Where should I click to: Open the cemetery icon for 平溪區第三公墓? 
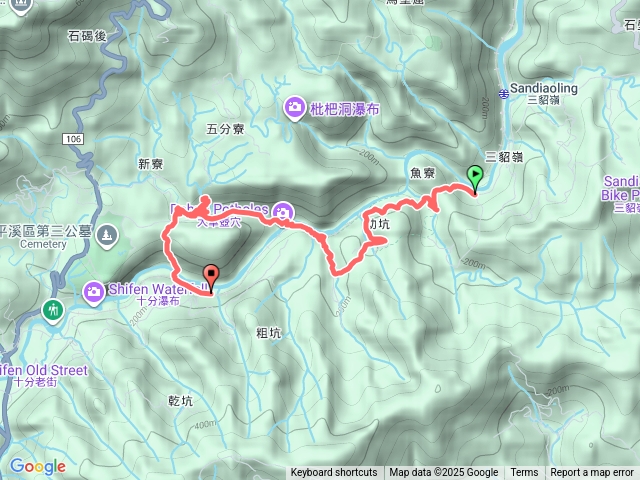point(107,235)
